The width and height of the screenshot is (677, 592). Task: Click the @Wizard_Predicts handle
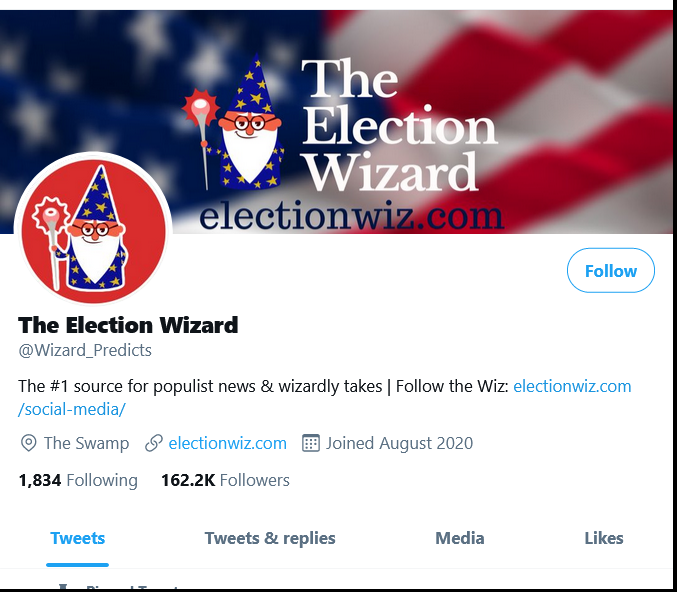85,350
